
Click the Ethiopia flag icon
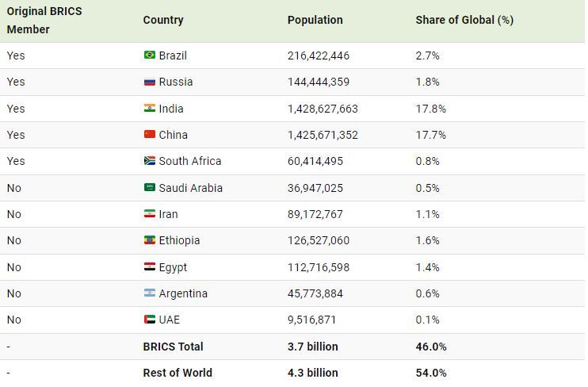point(150,239)
